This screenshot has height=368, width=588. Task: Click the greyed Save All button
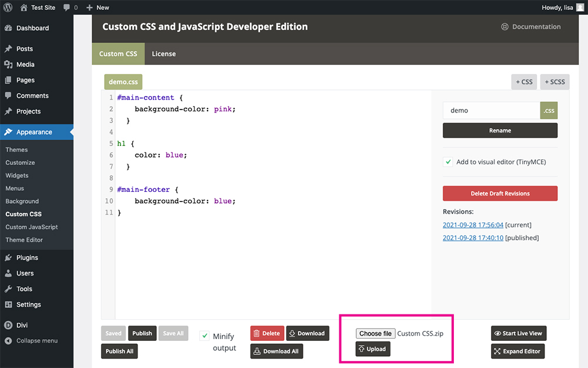(173, 333)
